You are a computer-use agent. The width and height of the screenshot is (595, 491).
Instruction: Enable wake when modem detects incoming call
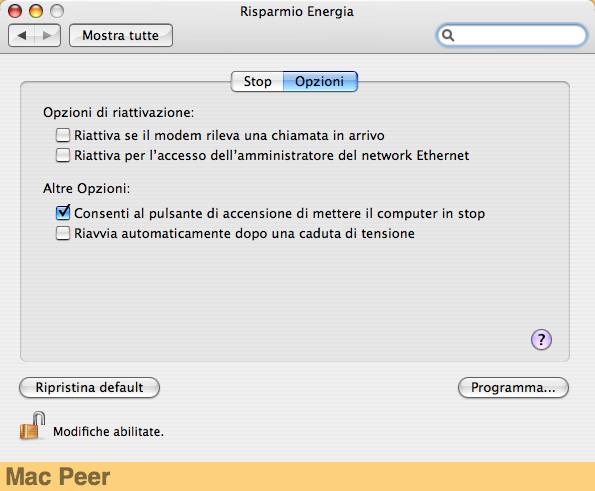(63, 135)
